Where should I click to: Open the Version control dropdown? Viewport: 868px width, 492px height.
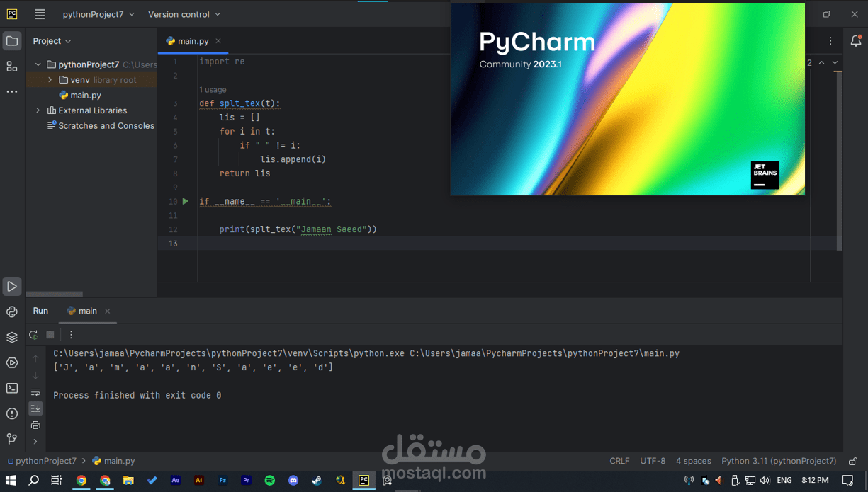pos(184,14)
